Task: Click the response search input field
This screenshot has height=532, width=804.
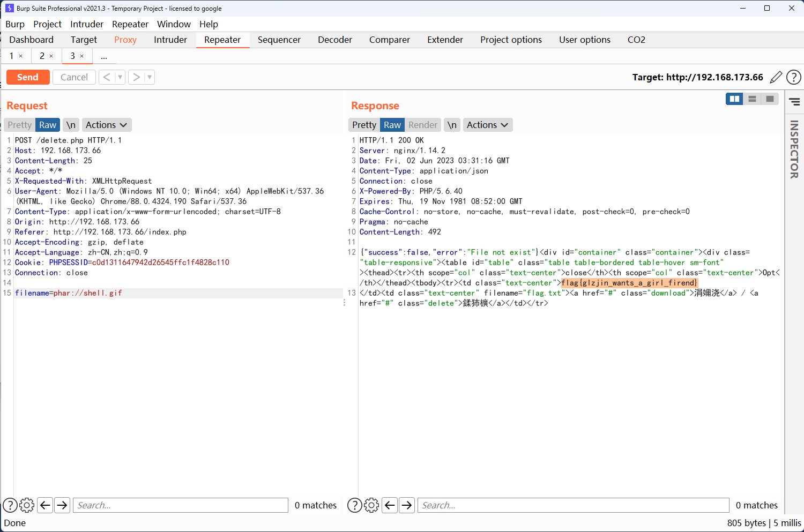Action: click(574, 505)
